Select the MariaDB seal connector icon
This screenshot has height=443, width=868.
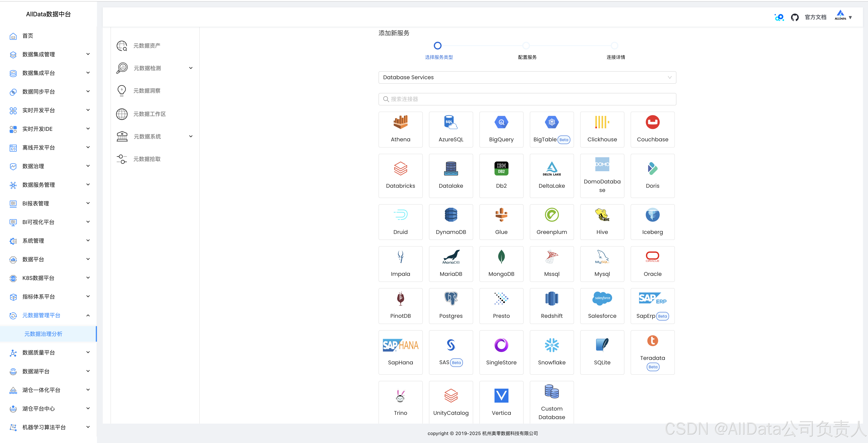click(x=450, y=257)
